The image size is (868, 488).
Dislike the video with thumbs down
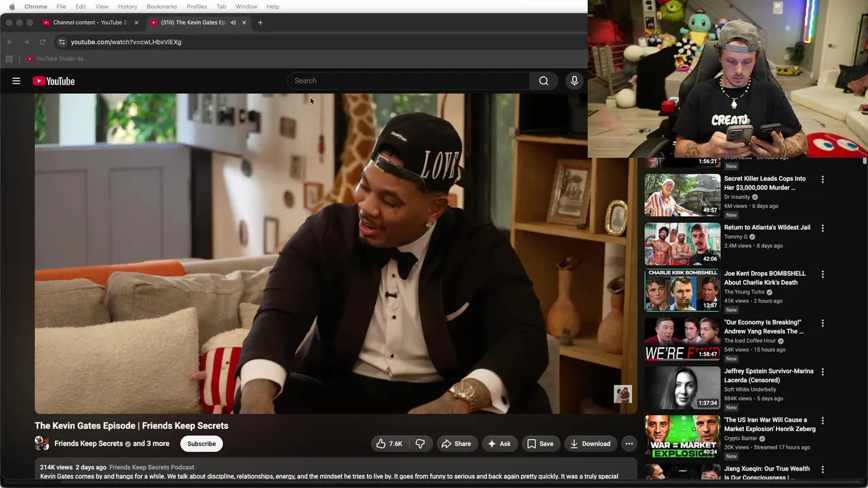420,444
